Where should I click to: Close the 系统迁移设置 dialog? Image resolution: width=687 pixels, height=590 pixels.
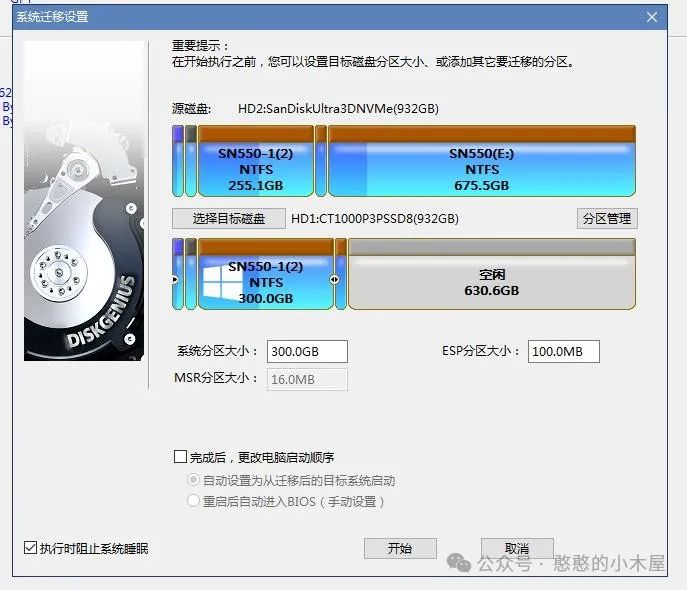[652, 17]
